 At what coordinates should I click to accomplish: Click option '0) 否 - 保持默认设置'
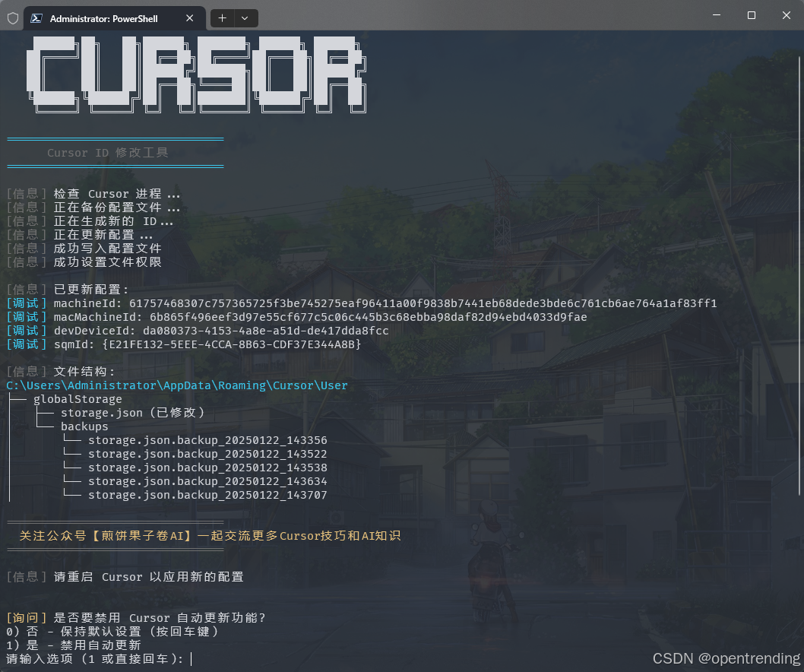coord(112,632)
